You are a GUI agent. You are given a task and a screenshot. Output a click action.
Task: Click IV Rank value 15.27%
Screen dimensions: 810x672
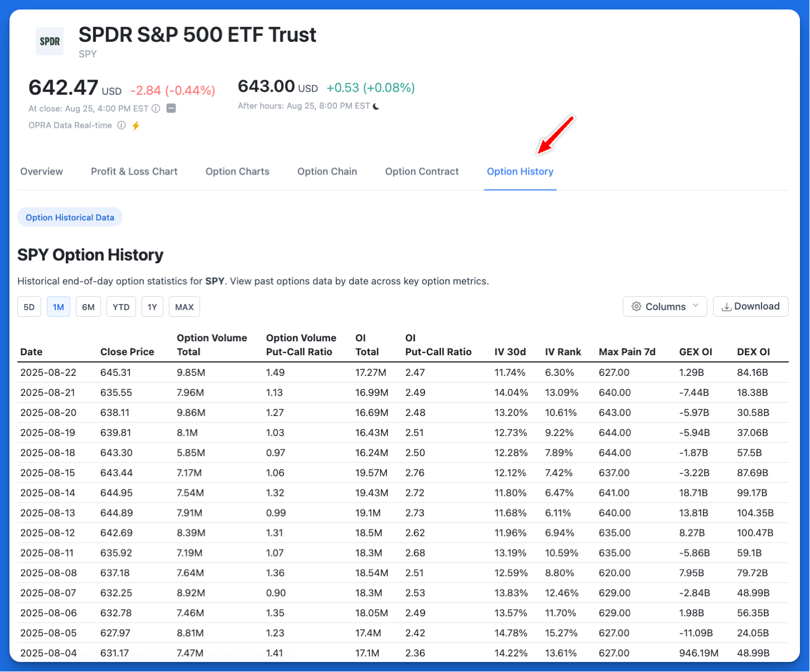561,634
